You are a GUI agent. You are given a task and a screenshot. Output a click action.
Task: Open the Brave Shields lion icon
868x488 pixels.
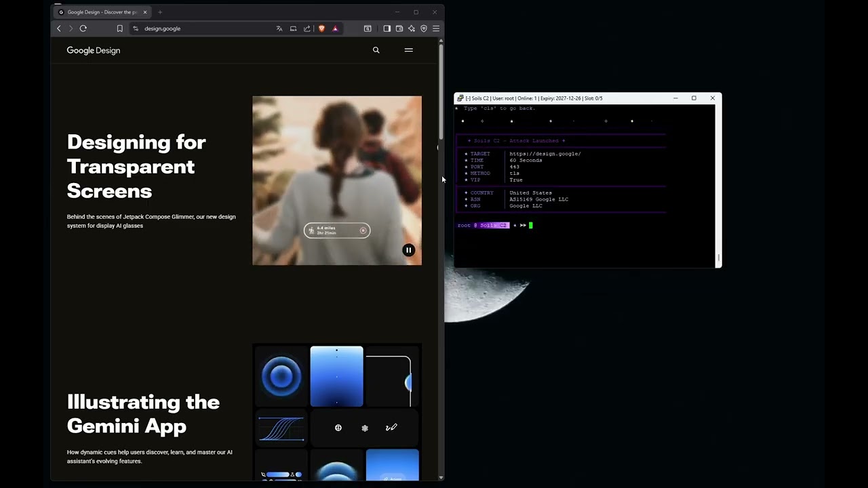(x=321, y=28)
